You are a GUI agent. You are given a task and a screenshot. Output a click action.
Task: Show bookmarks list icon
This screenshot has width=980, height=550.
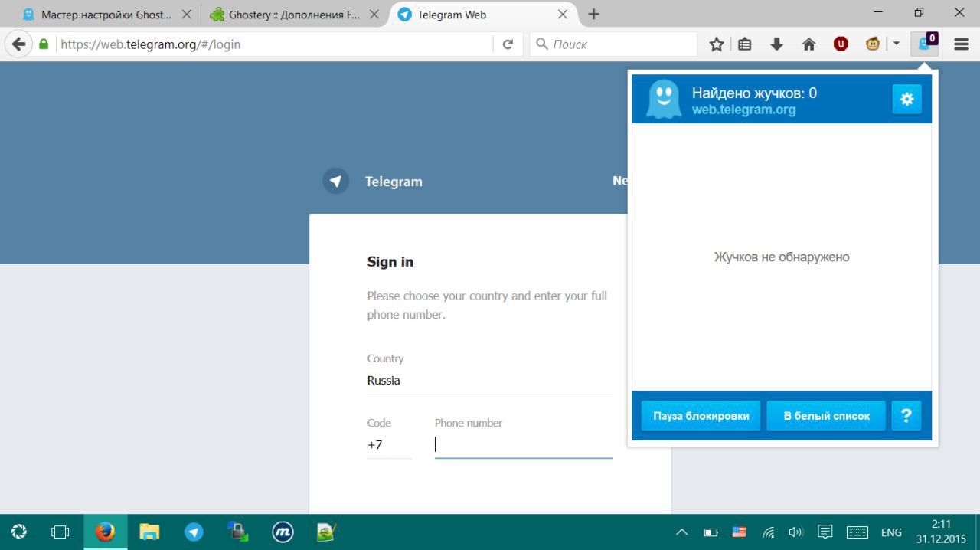tap(745, 44)
